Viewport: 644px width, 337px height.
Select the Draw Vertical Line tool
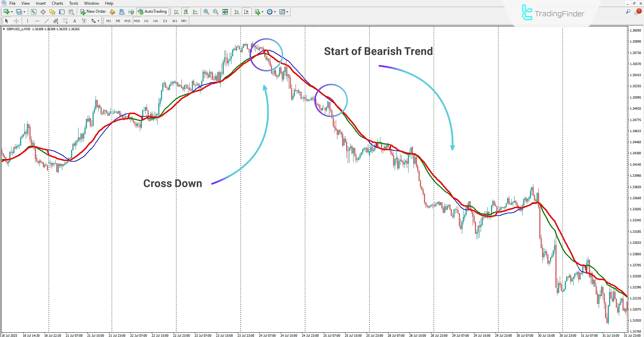[x=28, y=21]
